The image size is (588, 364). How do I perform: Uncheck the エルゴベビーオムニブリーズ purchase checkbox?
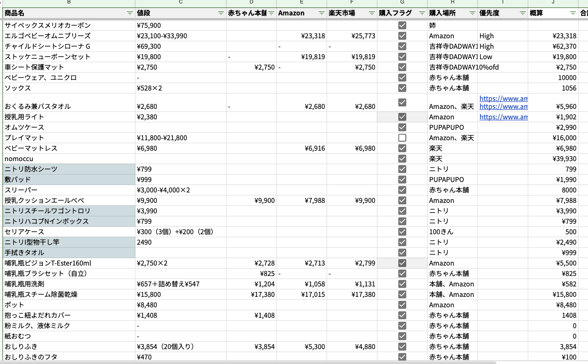402,36
